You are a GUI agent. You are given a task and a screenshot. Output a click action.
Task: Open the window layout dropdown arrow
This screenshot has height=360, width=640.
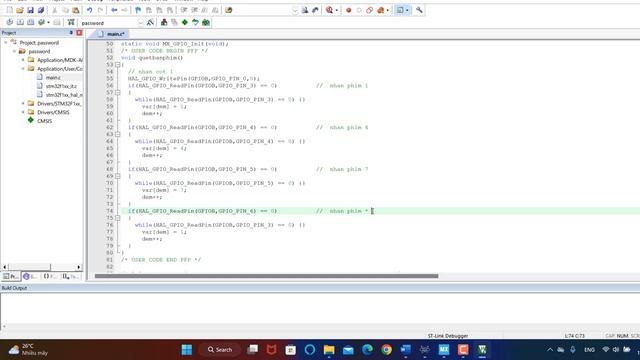click(407, 10)
